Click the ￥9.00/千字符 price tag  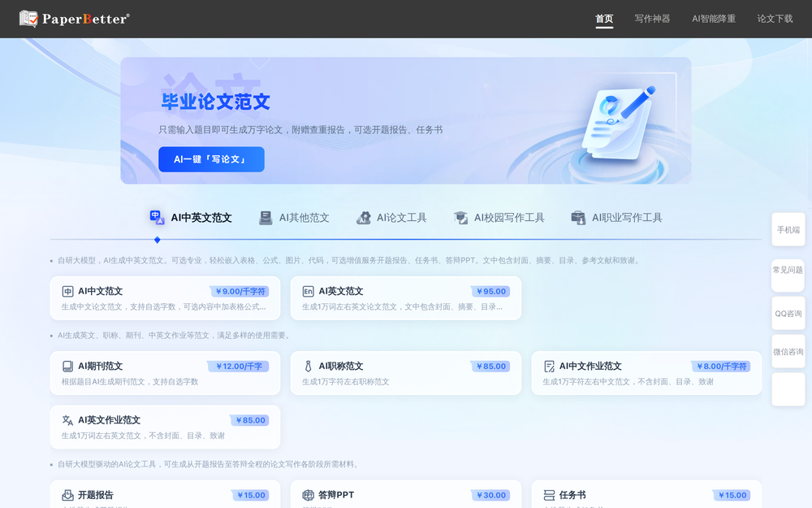[240, 291]
